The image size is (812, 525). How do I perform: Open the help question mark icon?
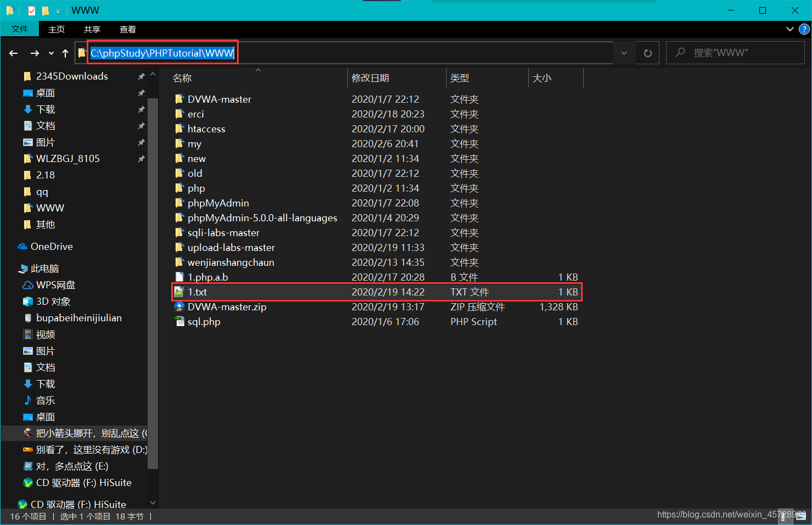(x=804, y=29)
